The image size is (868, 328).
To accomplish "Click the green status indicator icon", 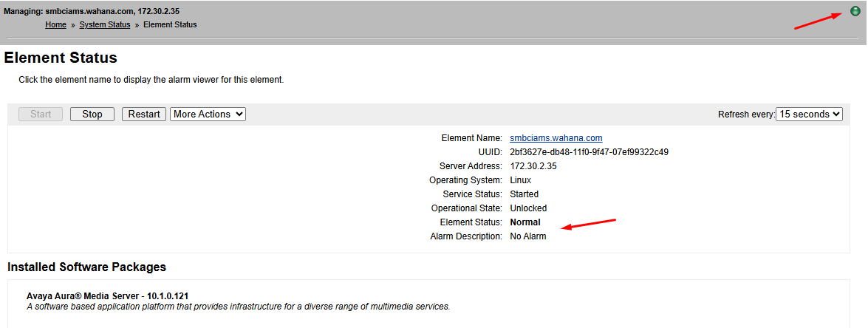I will coord(855,11).
